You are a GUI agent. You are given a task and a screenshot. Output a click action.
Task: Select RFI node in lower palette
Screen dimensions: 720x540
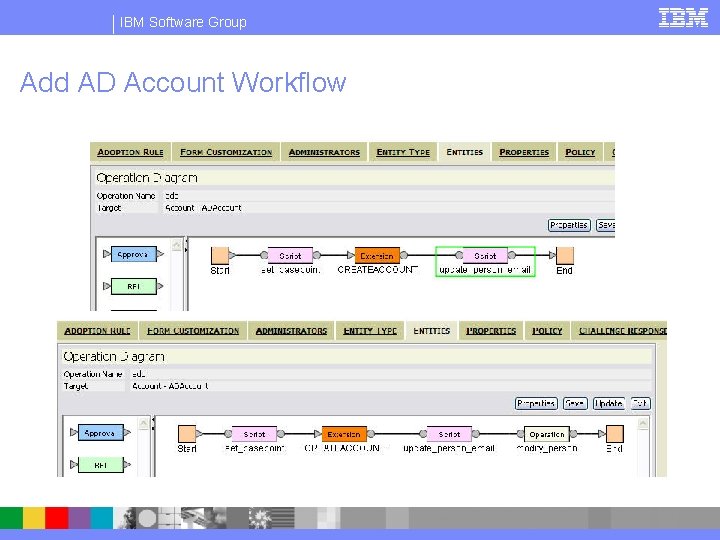101,465
